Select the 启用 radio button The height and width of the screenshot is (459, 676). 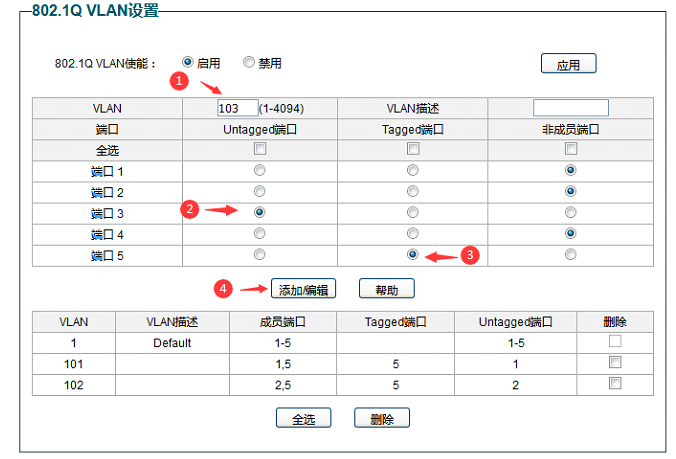point(188,63)
